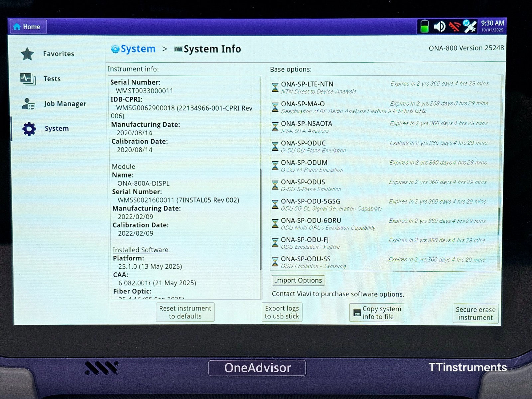Screen dimensions: 532x399
Task: Click the gear icon next to System breadcrumb
Action: (115, 49)
